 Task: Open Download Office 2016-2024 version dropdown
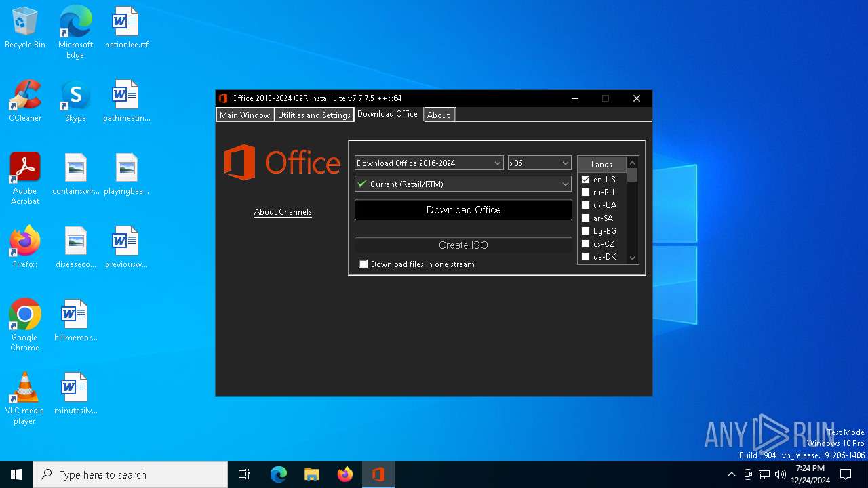pos(429,163)
